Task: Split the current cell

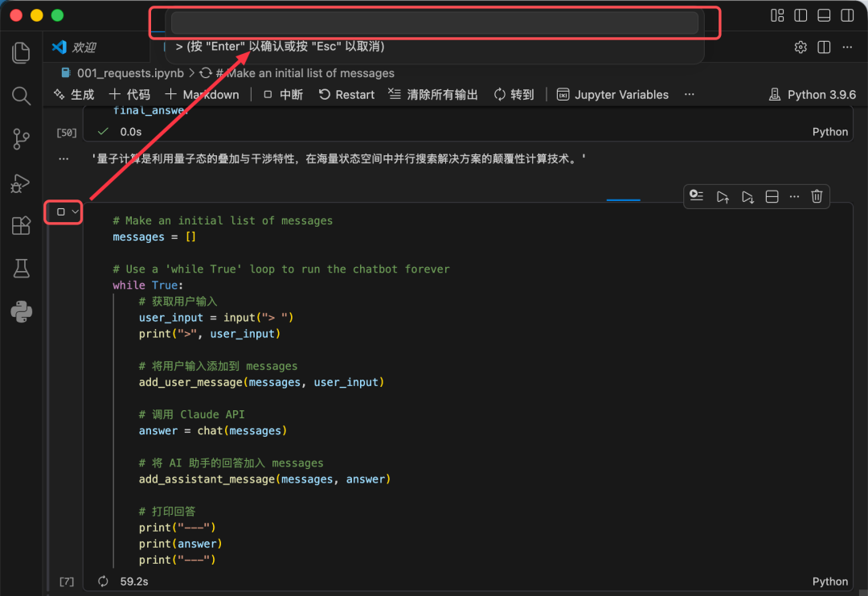Action: (x=772, y=196)
